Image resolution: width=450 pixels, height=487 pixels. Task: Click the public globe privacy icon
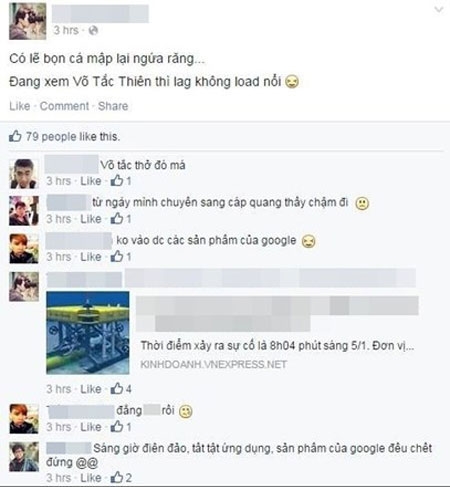[x=93, y=31]
